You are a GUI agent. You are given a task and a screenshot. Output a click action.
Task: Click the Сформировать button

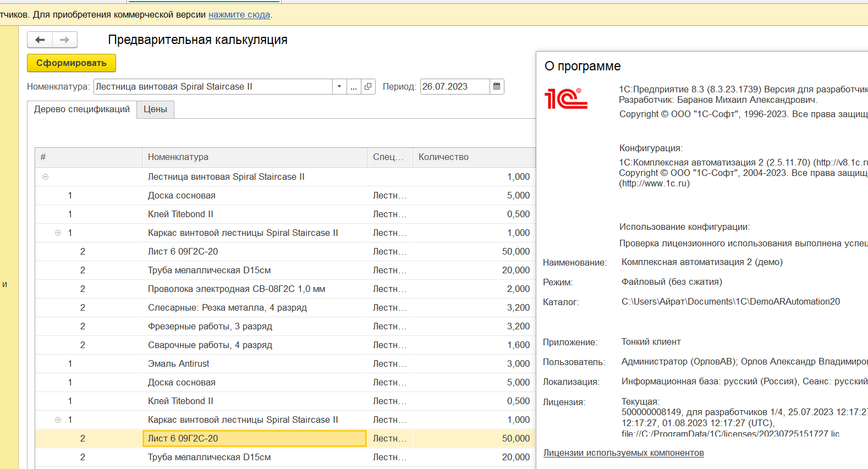tap(72, 63)
